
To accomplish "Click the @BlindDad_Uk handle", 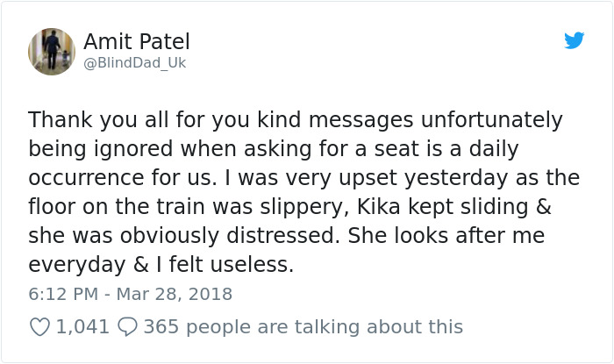I will pyautogui.click(x=134, y=63).
